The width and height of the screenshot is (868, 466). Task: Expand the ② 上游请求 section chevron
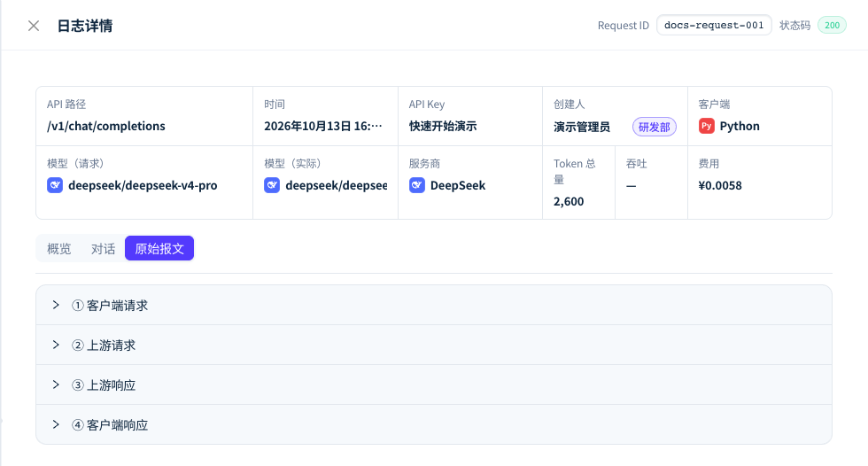click(x=56, y=345)
